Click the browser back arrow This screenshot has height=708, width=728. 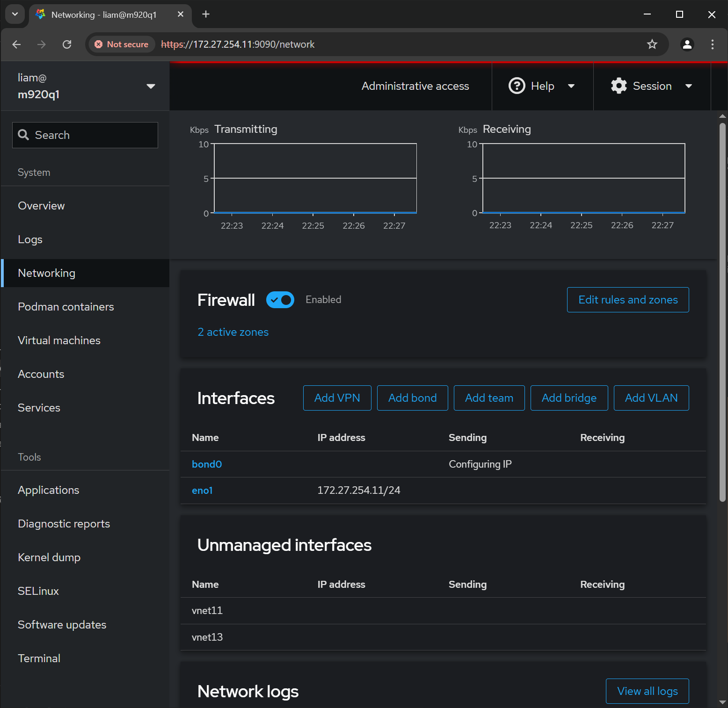17,44
